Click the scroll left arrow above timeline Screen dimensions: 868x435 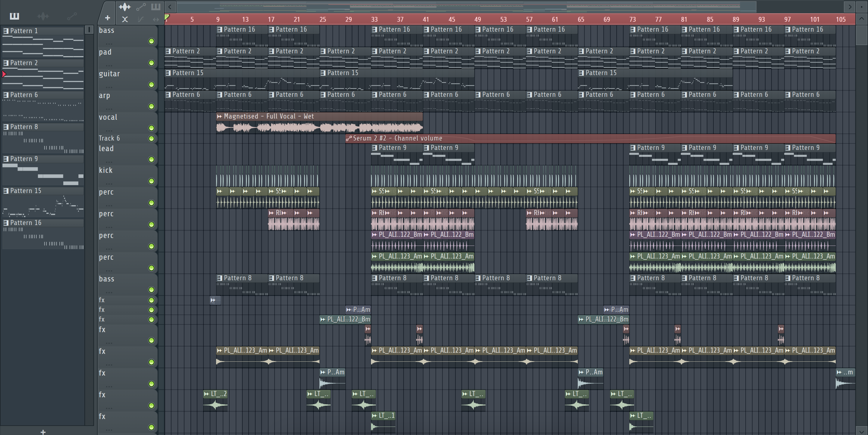coord(170,7)
